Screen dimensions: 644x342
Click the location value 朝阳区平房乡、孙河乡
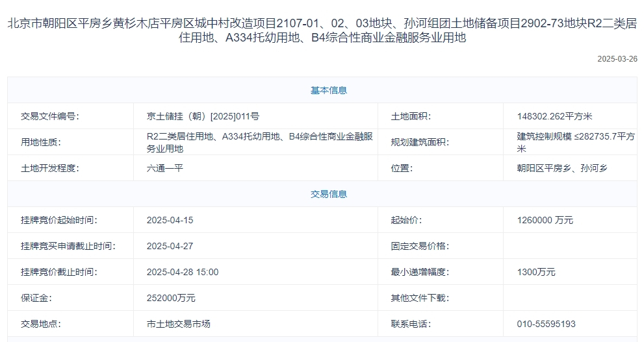(562, 168)
